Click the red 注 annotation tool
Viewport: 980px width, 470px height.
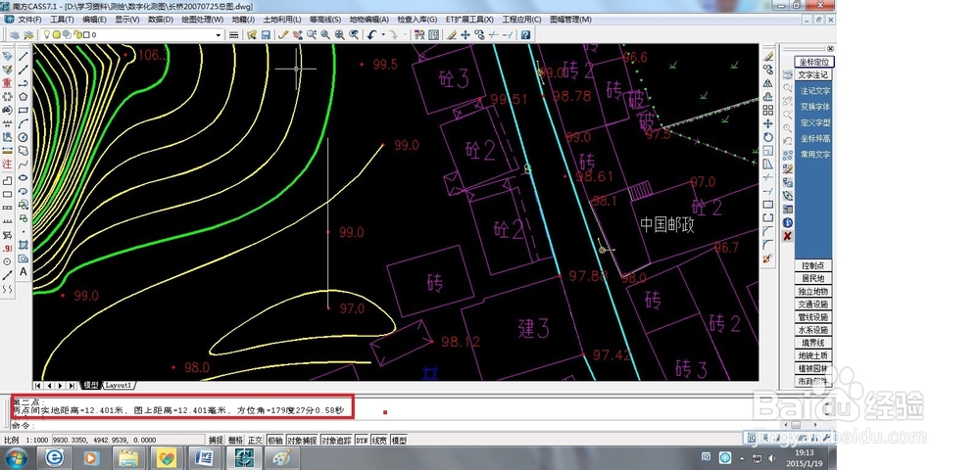click(x=8, y=164)
